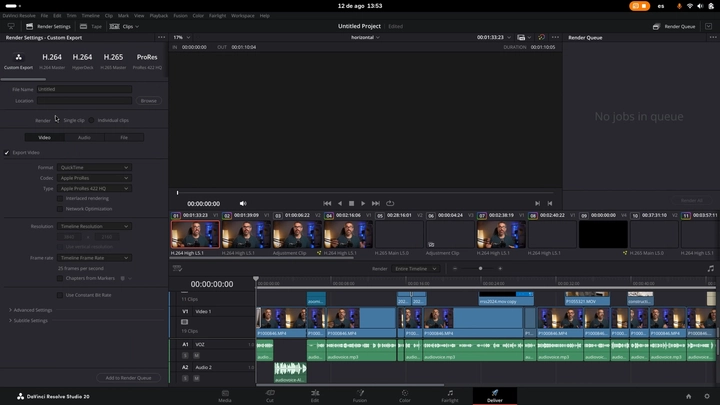Open the Timeline menu
The image size is (720, 405).
90,16
